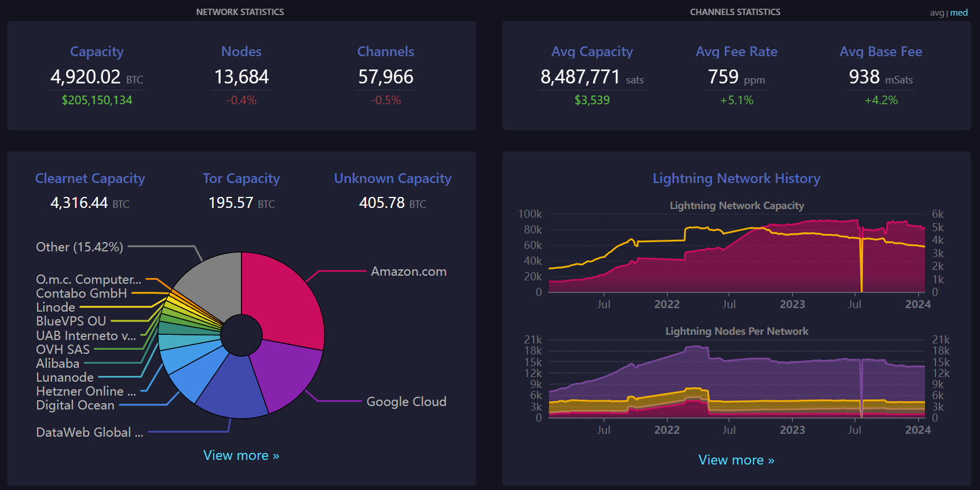Click the Nodes count 13,684
Screen dimensions: 980x490
242,77
